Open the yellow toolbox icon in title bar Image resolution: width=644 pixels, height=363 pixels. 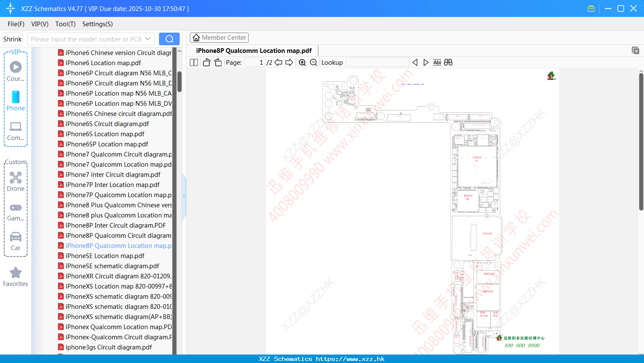pyautogui.click(x=591, y=8)
